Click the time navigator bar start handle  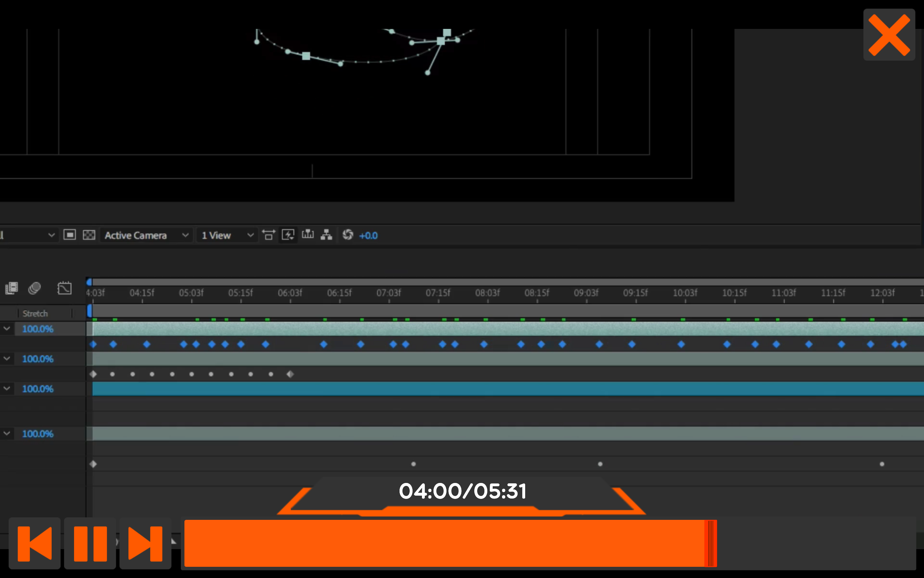[90, 282]
